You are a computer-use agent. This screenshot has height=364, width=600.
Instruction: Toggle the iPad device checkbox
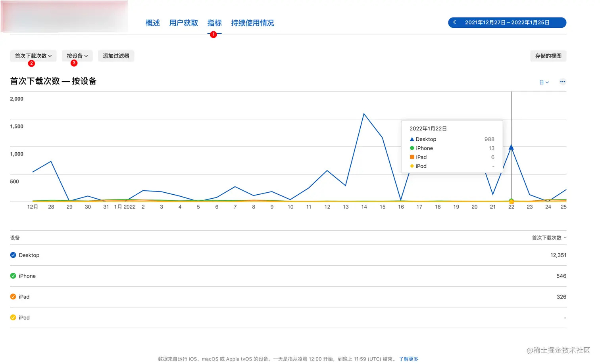[13, 297]
